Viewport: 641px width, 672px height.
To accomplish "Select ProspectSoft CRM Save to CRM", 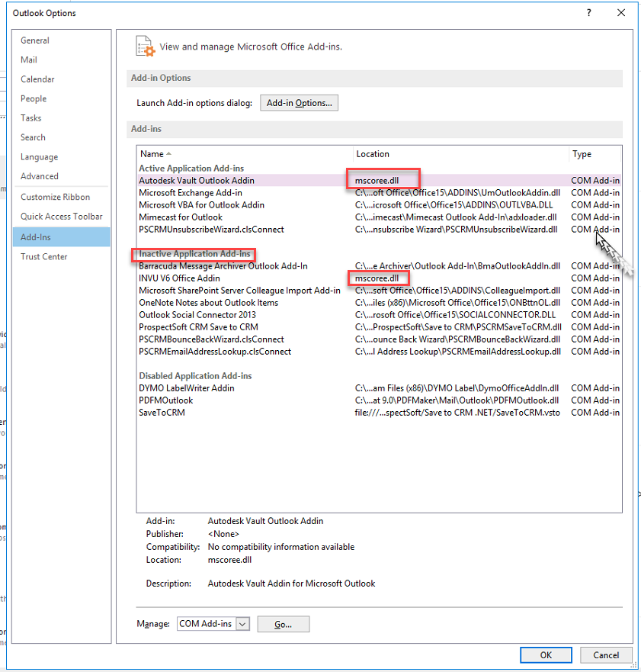I will [x=379, y=327].
